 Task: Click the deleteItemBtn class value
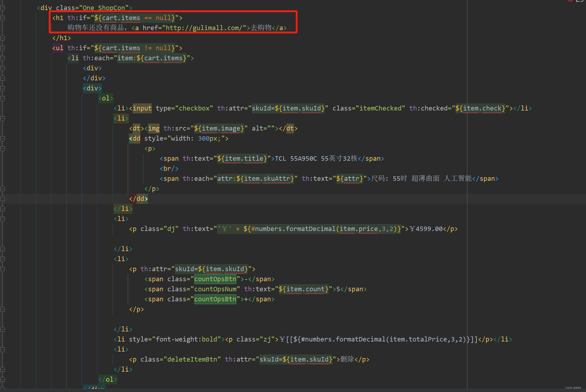click(192, 360)
